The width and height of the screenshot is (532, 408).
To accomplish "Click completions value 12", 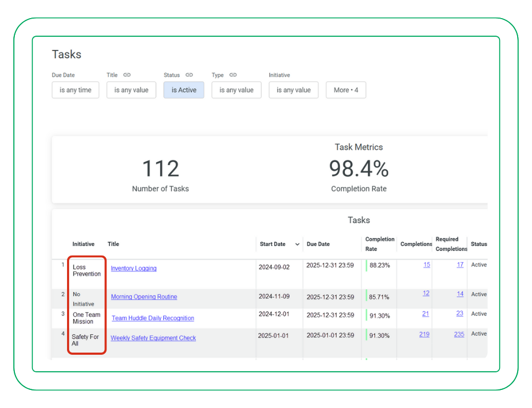I will (x=426, y=293).
